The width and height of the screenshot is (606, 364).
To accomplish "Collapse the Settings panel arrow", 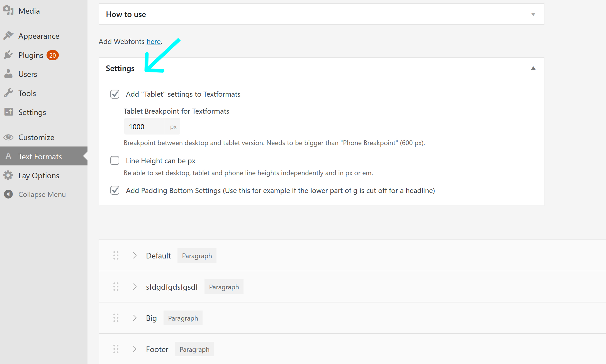I will pyautogui.click(x=533, y=68).
